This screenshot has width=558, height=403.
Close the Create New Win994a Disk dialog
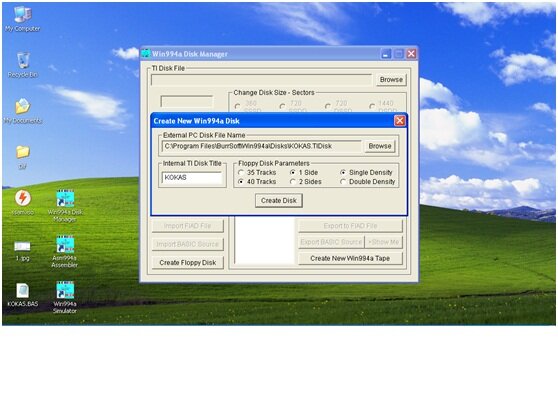(400, 121)
